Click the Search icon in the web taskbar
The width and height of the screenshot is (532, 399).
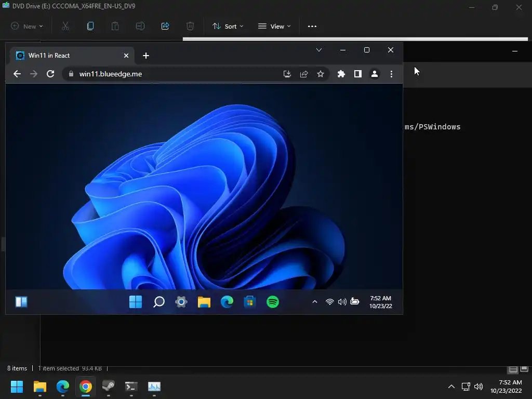[159, 302]
